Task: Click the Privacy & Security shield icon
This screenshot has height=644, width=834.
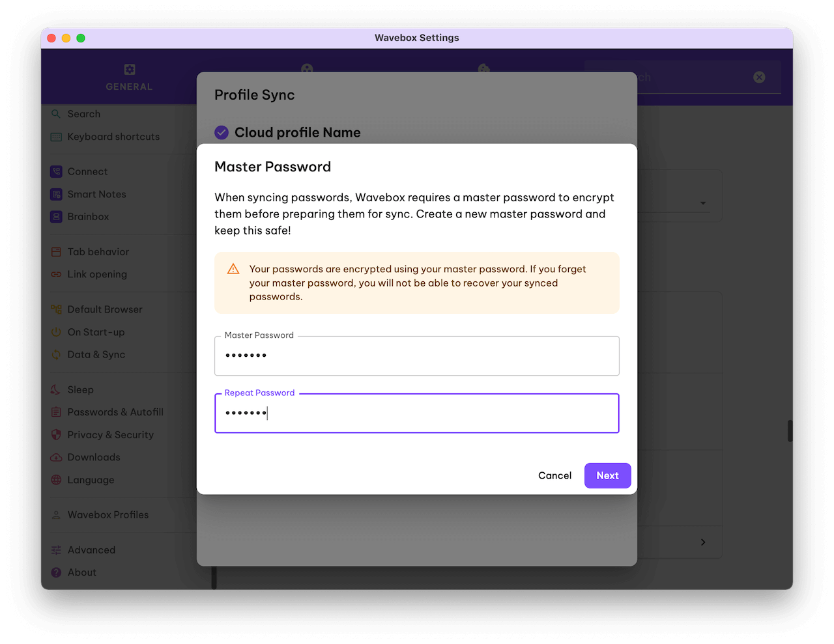Action: tap(56, 435)
